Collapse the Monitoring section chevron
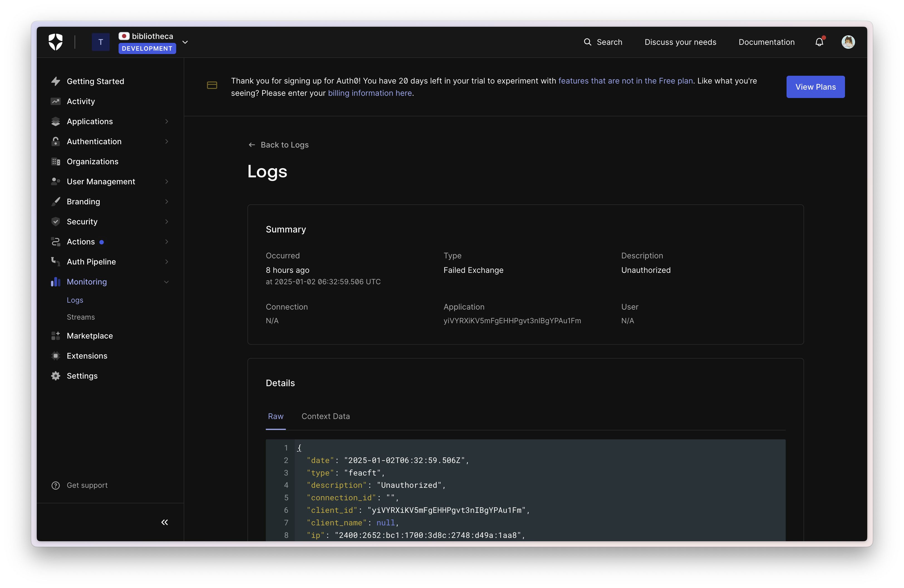Viewport: 904px width, 588px height. coord(166,282)
